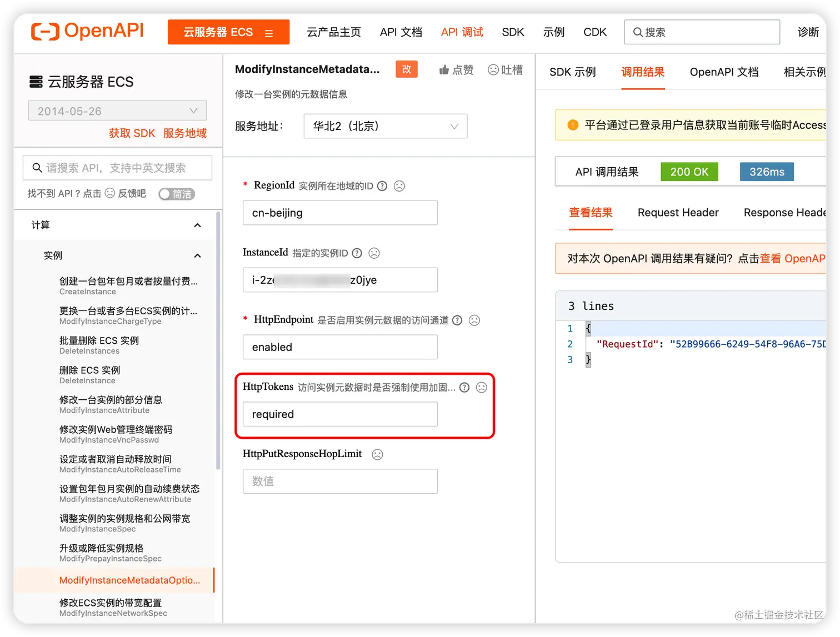Open 诊断 in the top navigation
The width and height of the screenshot is (840, 637).
point(808,32)
